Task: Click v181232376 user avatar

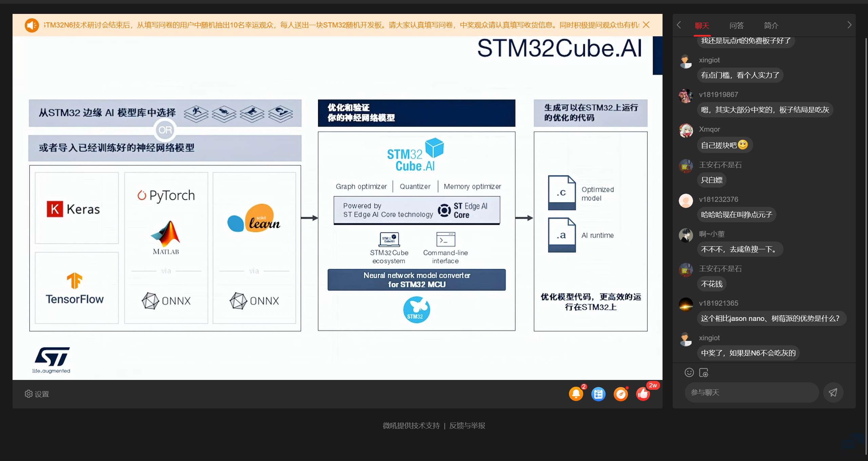Action: [686, 201]
